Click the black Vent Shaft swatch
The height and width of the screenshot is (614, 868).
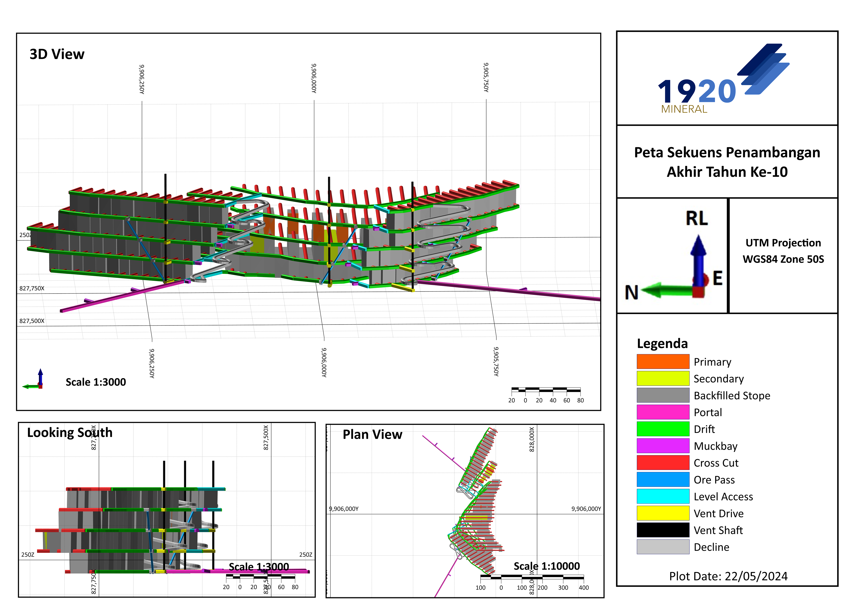(663, 530)
